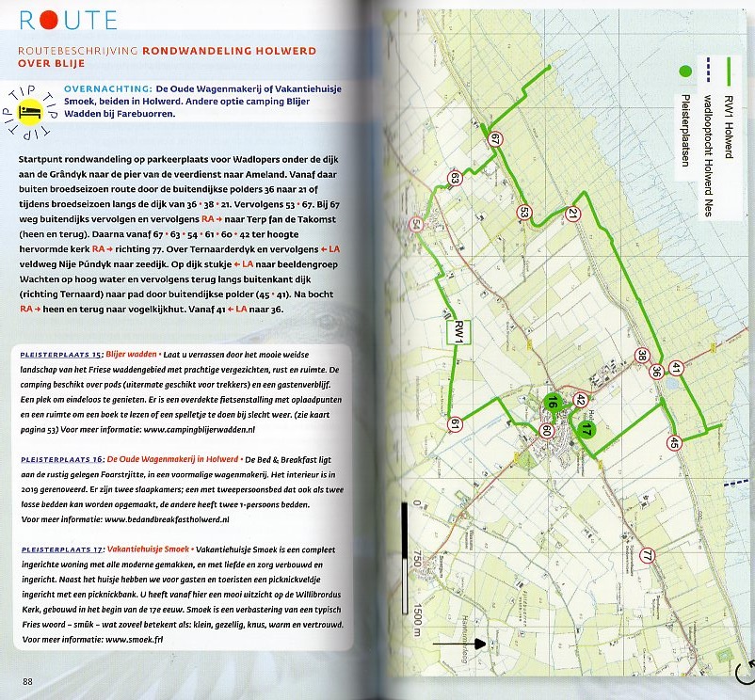755x700 pixels.
Task: Select waypoint 53 on the map
Action: 524,213
